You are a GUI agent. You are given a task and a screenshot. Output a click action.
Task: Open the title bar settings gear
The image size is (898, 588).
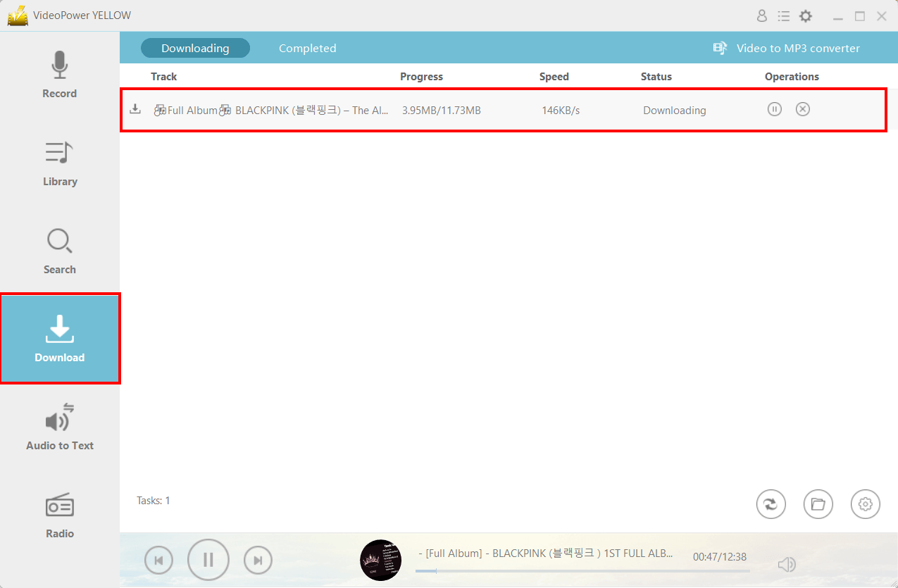(x=805, y=15)
